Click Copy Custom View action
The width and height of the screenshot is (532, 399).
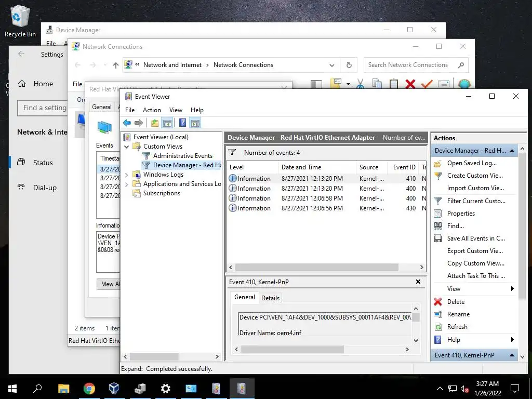(x=476, y=263)
